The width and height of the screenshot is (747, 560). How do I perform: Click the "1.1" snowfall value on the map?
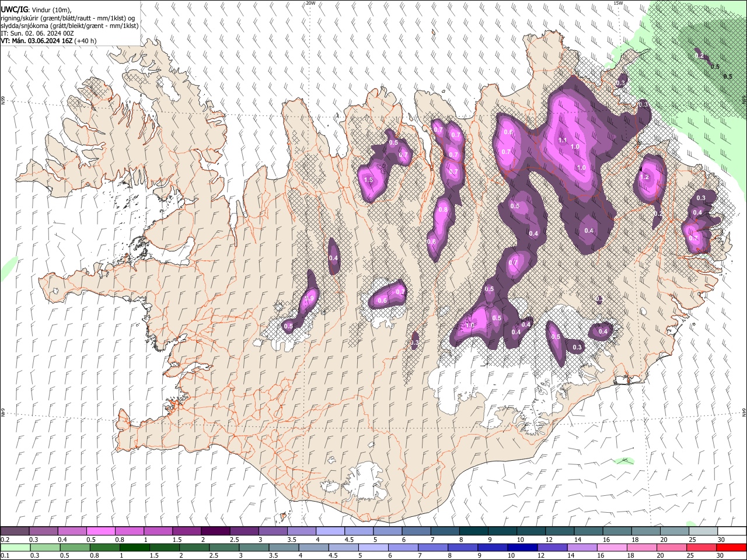tap(563, 140)
